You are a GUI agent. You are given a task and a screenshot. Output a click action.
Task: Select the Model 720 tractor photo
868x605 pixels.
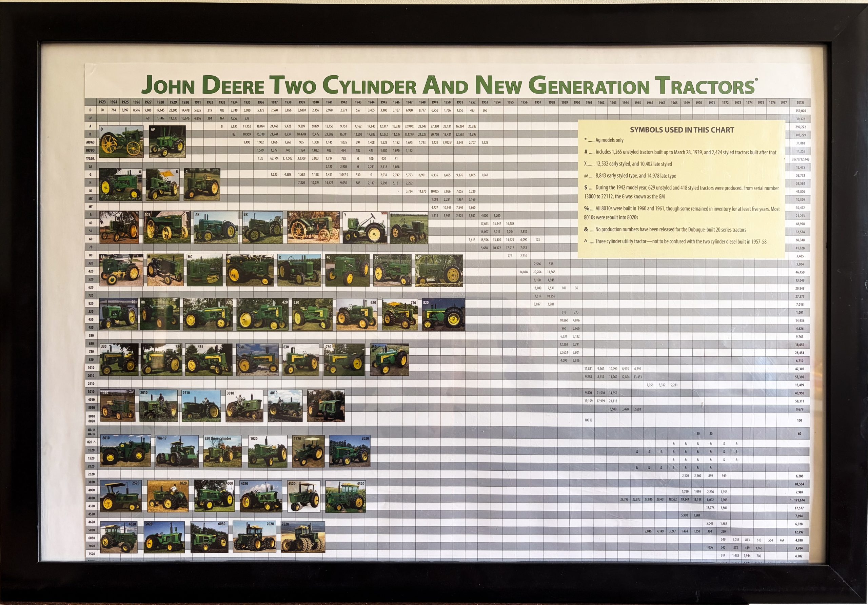(400, 314)
